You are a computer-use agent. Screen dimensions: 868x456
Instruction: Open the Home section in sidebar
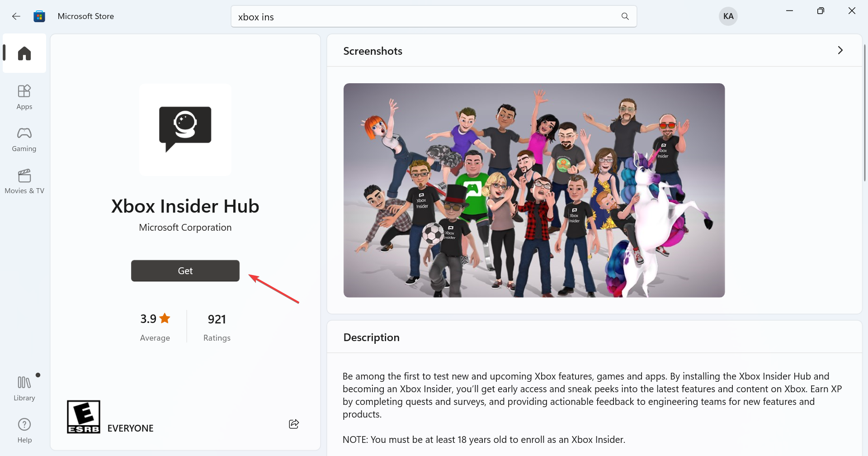(x=24, y=53)
